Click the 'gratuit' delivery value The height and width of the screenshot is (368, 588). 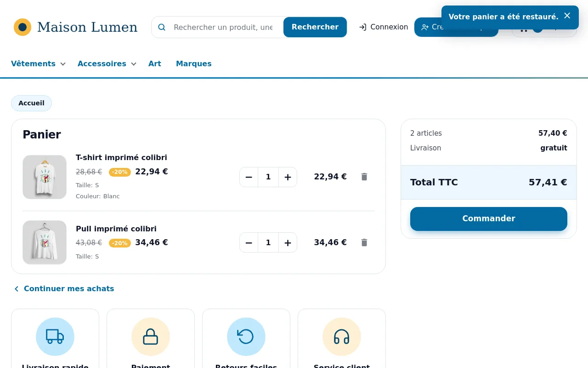pyautogui.click(x=554, y=148)
